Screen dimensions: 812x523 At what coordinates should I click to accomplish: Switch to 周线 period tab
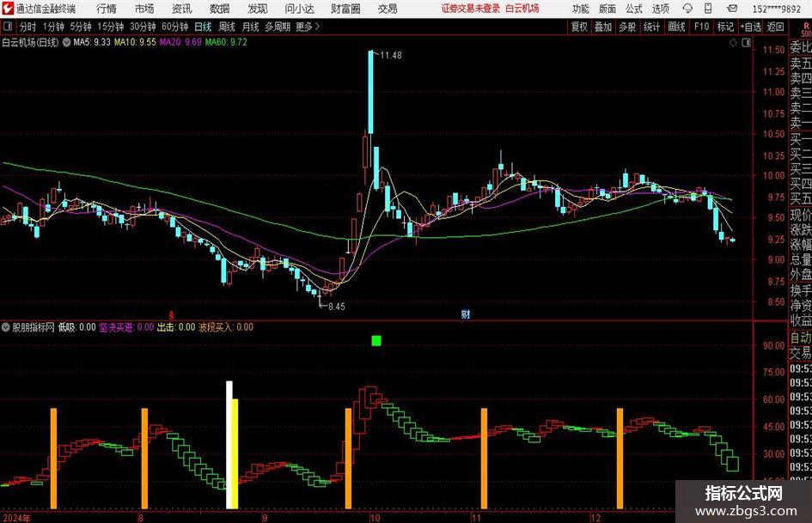tap(226, 27)
